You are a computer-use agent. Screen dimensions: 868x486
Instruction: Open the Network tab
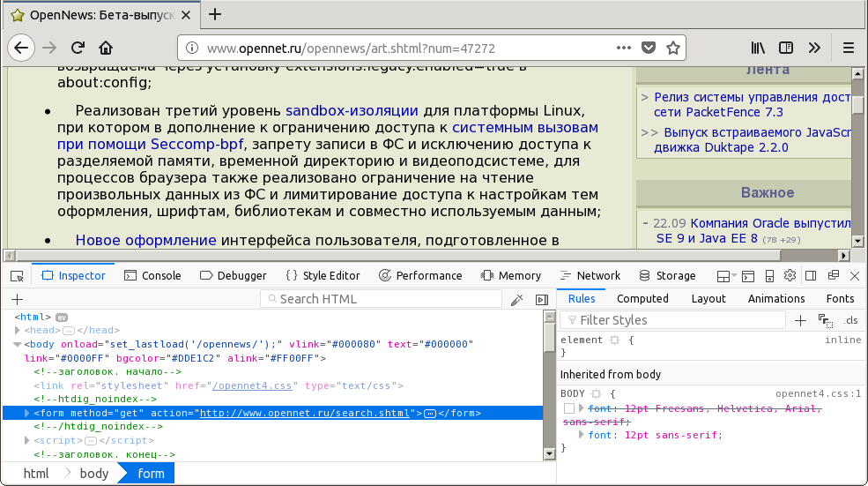click(x=590, y=275)
